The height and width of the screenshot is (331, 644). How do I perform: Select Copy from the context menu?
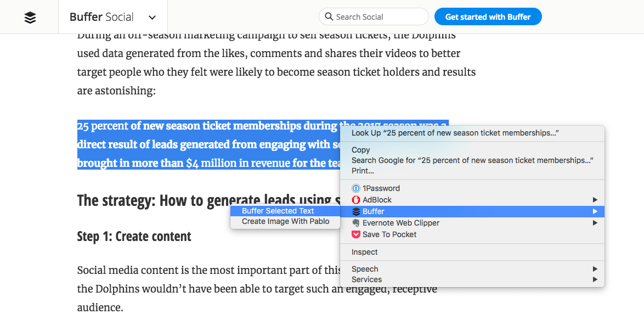pos(360,149)
